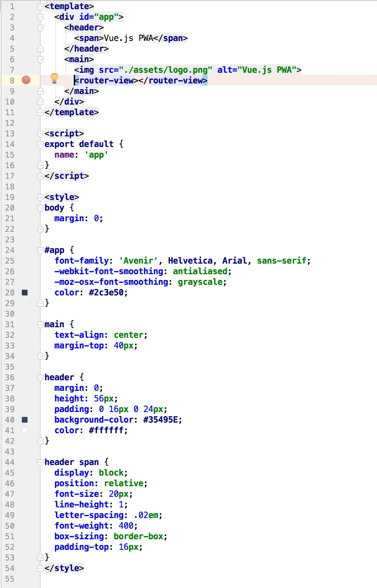The image size is (377, 588).
Task: Click the closing header fold marker on line 5
Action: (40, 49)
